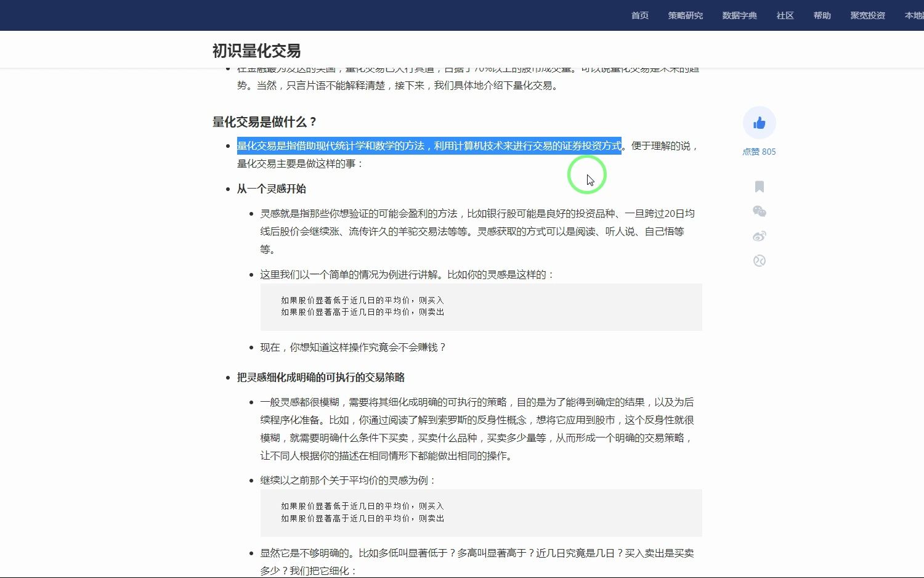Open the 首页 nav item
Screen dimensions: 924x578
(x=640, y=15)
